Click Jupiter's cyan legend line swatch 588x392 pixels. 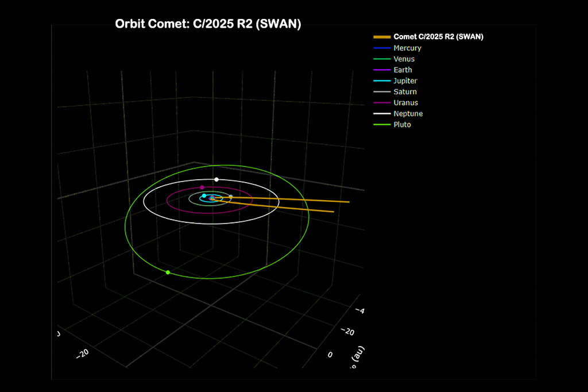(381, 81)
